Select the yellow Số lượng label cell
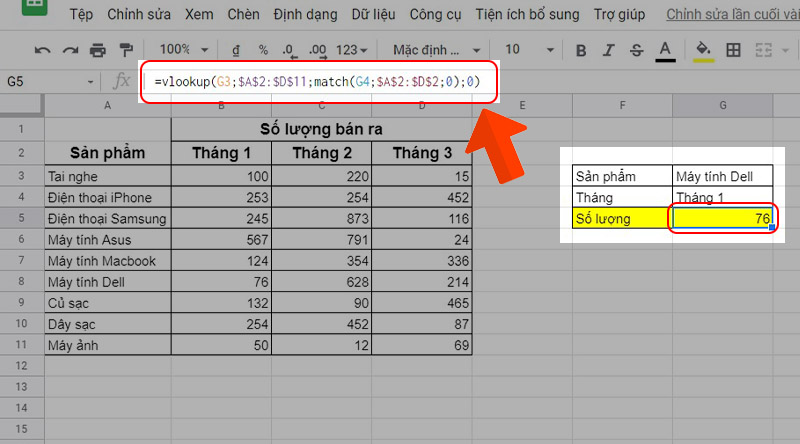Viewport: 800px width, 444px height. [x=622, y=218]
